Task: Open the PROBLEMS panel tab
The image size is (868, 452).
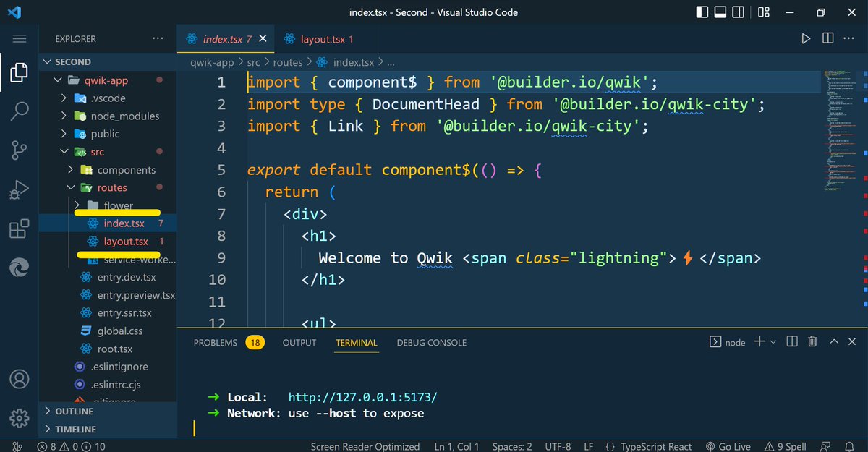Action: pos(228,342)
